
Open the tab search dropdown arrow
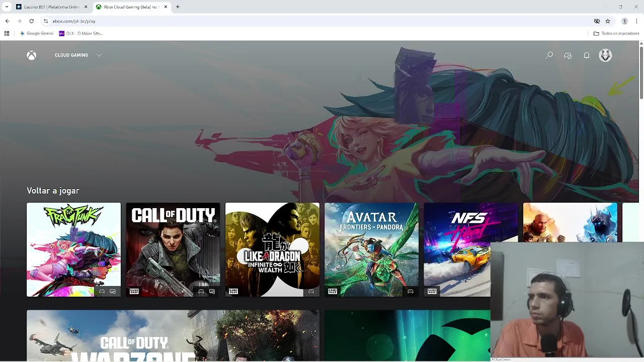tap(7, 7)
